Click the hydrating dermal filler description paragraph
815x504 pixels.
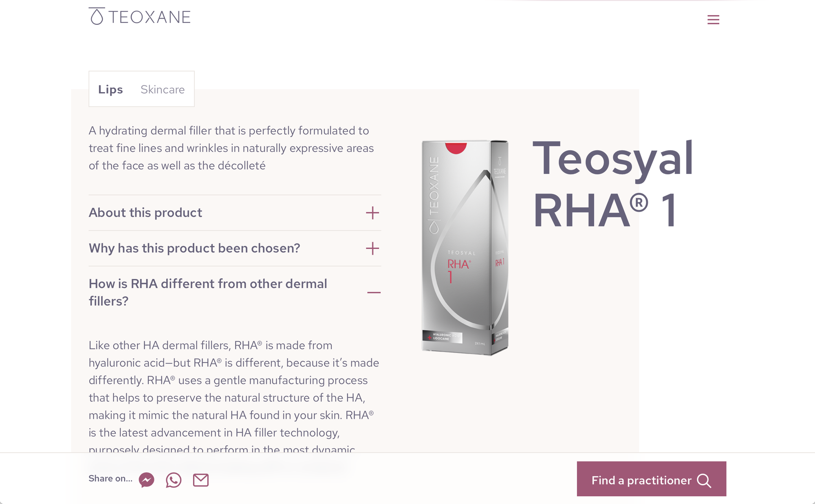[x=231, y=148]
